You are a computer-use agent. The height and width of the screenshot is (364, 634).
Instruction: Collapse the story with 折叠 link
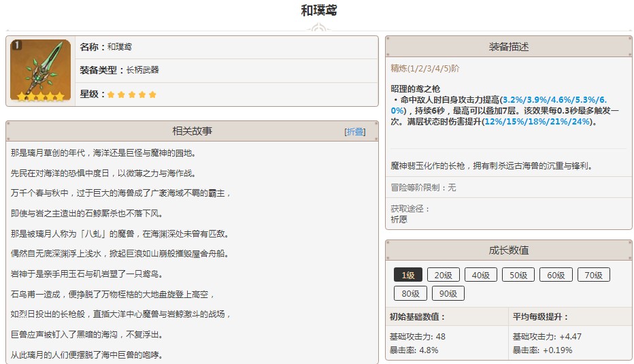(x=354, y=132)
